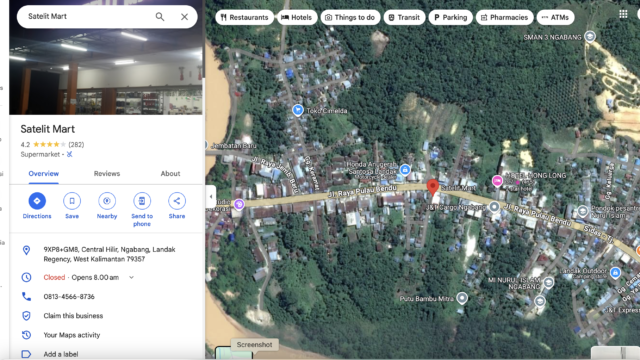Switch to the About tab
The image size is (640, 360).
point(170,174)
